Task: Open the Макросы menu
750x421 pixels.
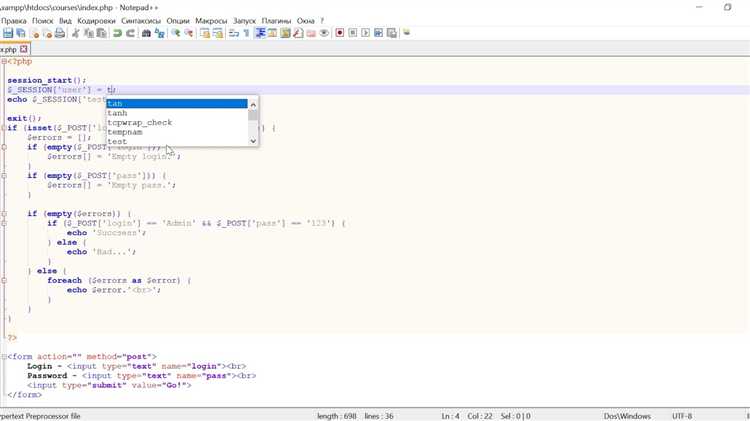Action: pos(211,21)
